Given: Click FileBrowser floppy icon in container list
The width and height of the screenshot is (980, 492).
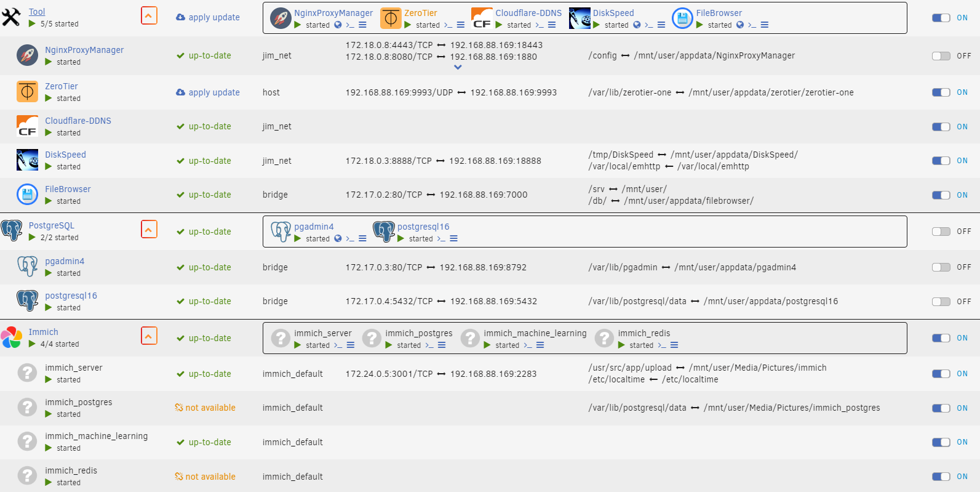Looking at the screenshot, I should tap(27, 195).
